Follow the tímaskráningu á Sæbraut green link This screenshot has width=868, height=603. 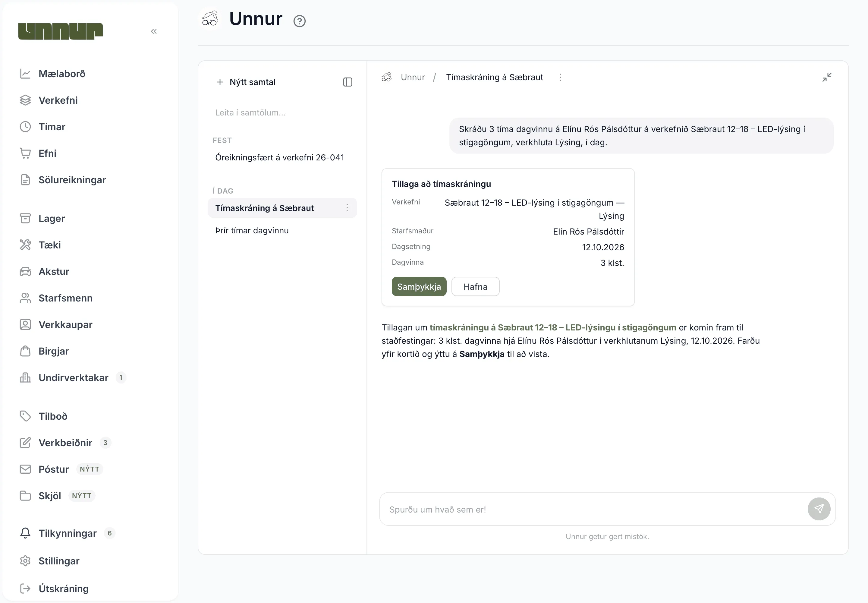pyautogui.click(x=553, y=327)
